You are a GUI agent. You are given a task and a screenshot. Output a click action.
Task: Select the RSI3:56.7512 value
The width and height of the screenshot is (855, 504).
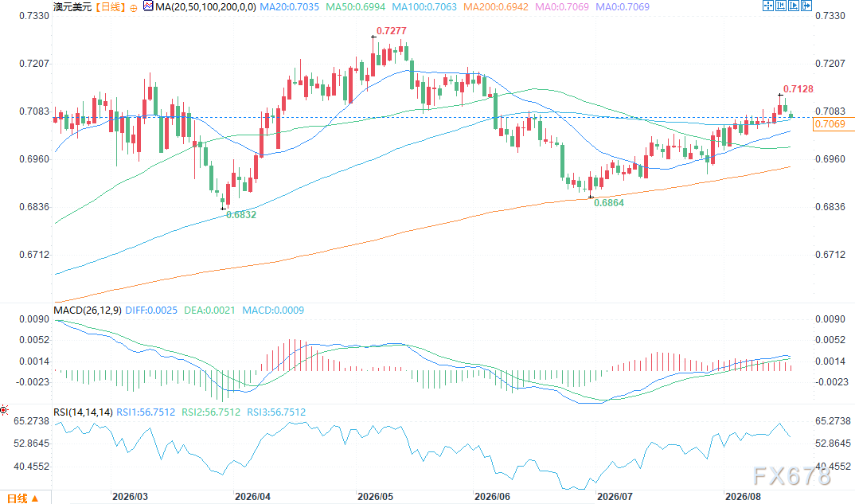(276, 412)
